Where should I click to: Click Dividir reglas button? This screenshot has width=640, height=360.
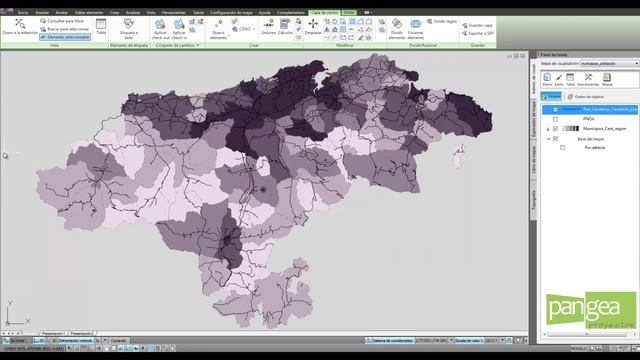pos(442,21)
